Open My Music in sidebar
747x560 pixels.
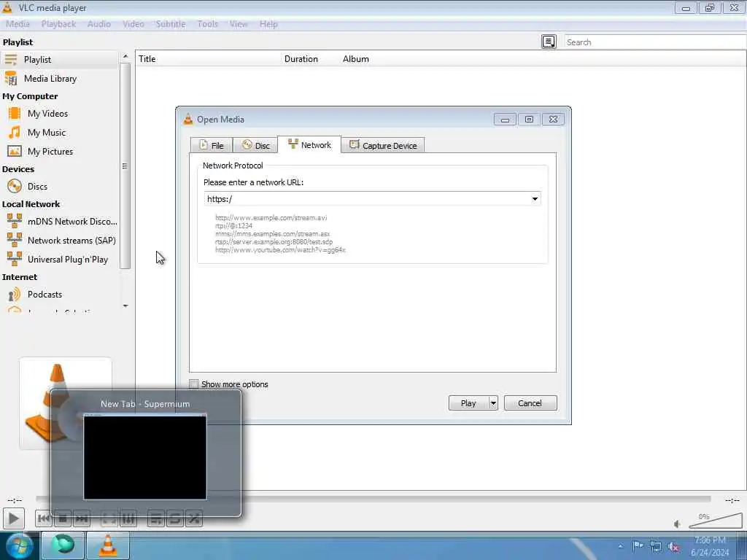(46, 133)
